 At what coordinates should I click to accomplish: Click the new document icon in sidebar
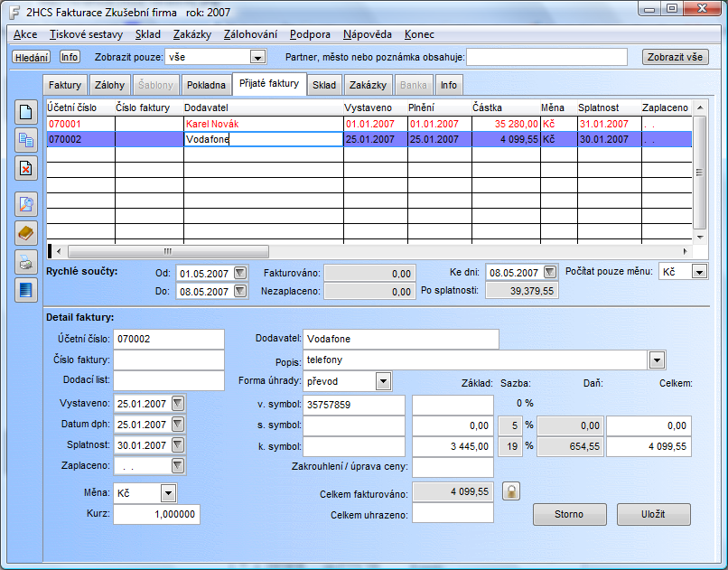(25, 111)
